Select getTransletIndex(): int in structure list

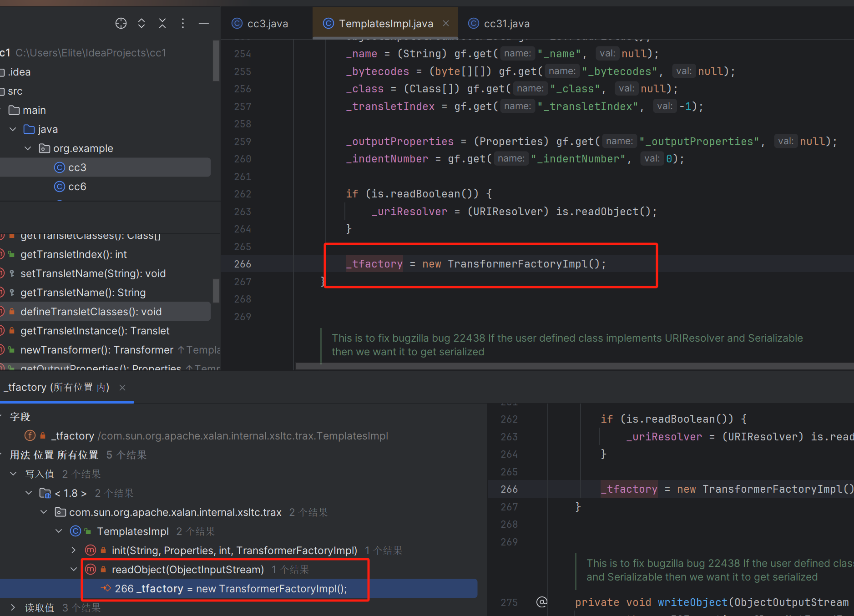coord(74,254)
